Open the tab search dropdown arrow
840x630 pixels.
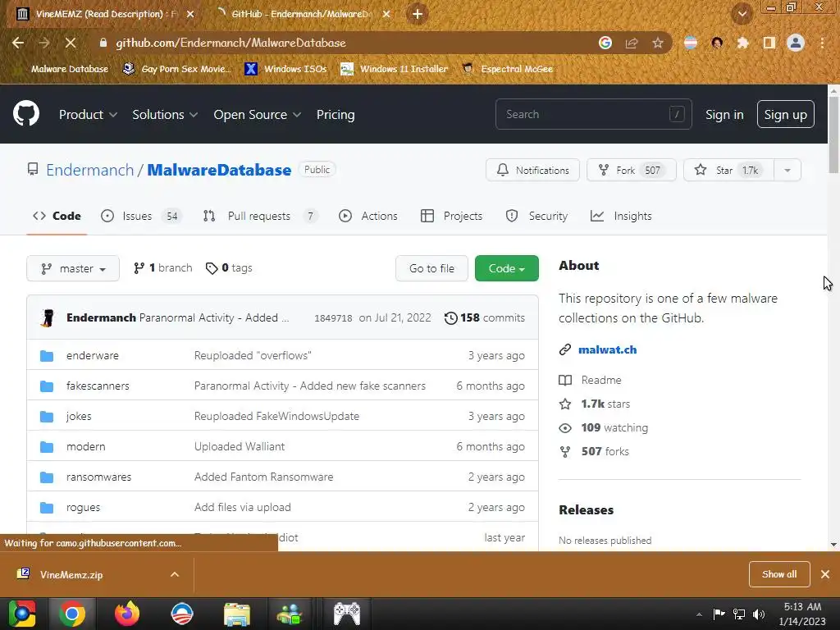742,14
